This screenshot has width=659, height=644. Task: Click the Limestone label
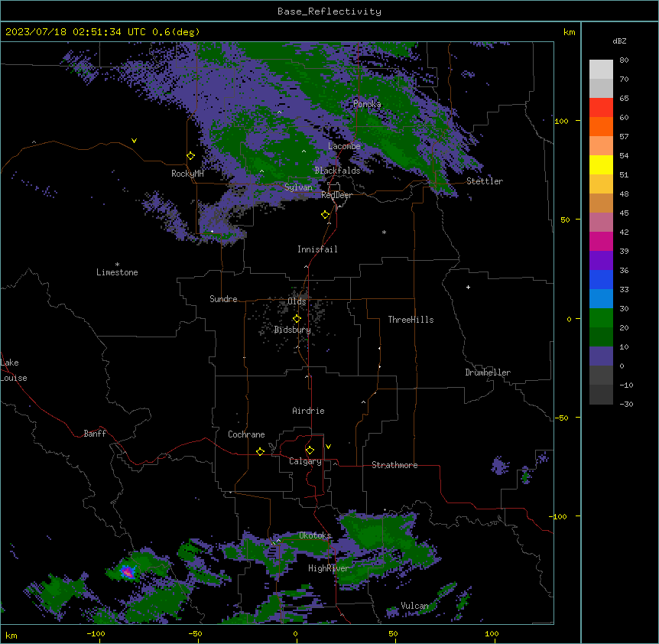(x=117, y=272)
